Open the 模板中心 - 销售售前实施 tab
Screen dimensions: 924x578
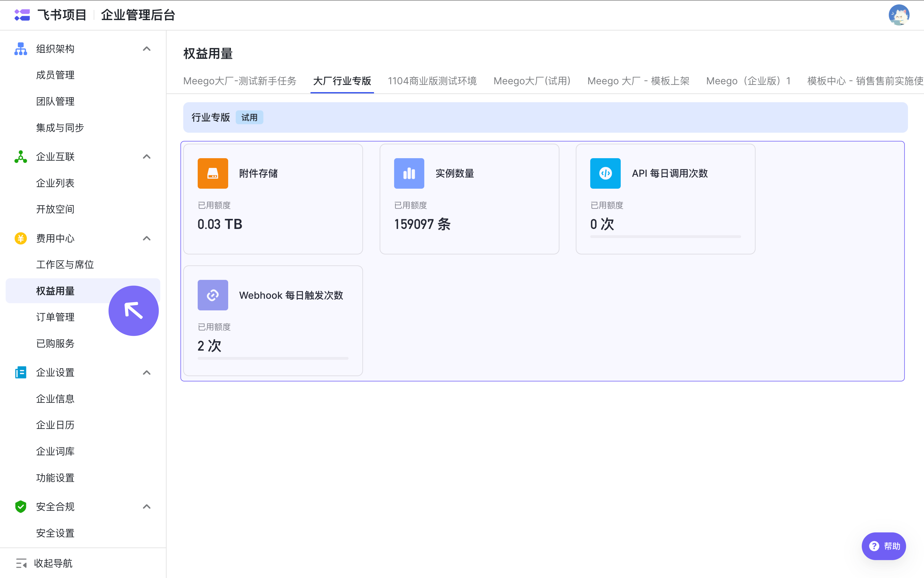[865, 81]
